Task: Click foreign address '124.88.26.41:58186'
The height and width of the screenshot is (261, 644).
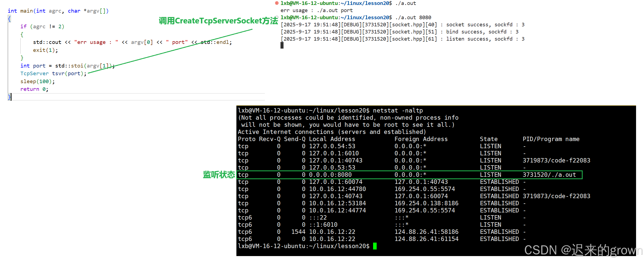Action: 427,232
